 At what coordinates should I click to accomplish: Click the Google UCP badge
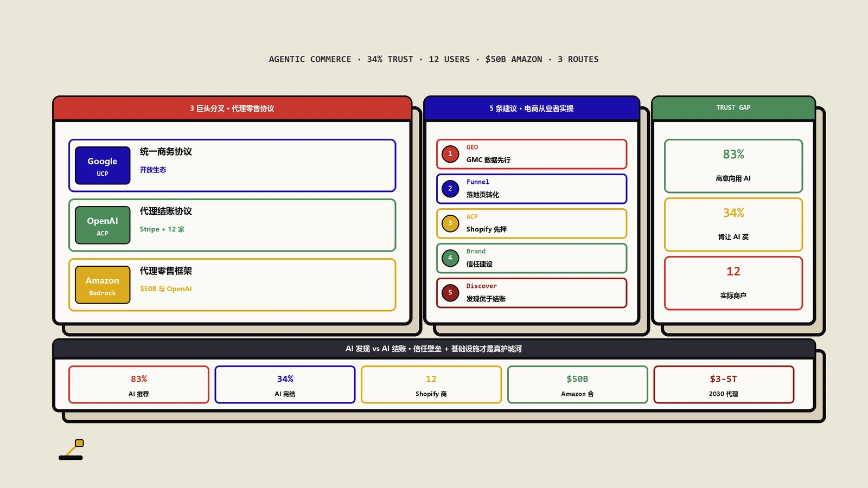pos(103,165)
